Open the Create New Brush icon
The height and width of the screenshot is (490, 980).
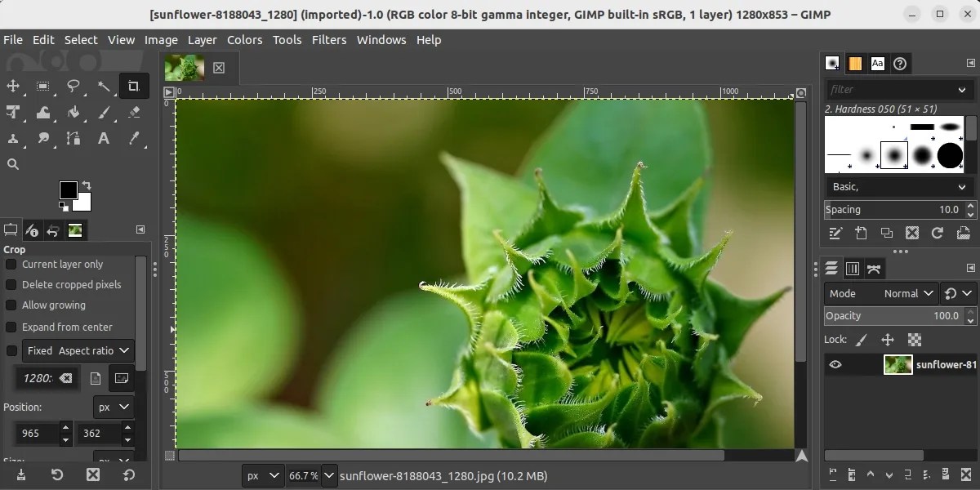point(860,234)
